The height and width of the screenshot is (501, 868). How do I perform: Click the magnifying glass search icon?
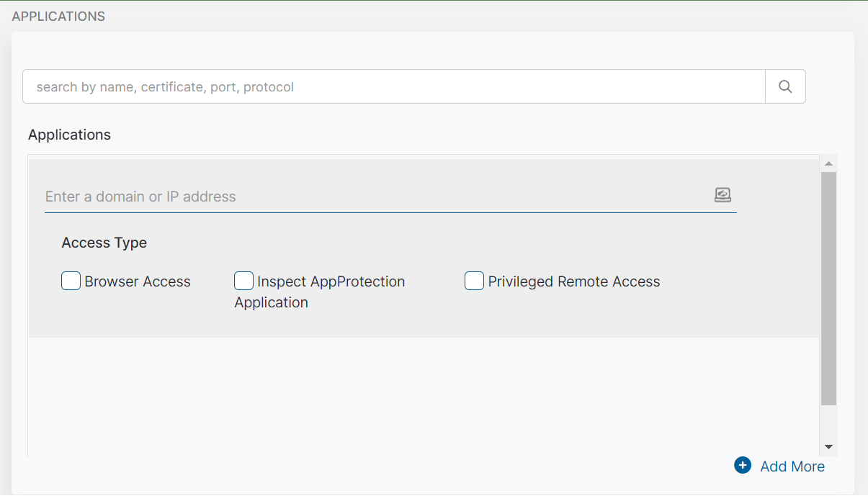coord(785,86)
